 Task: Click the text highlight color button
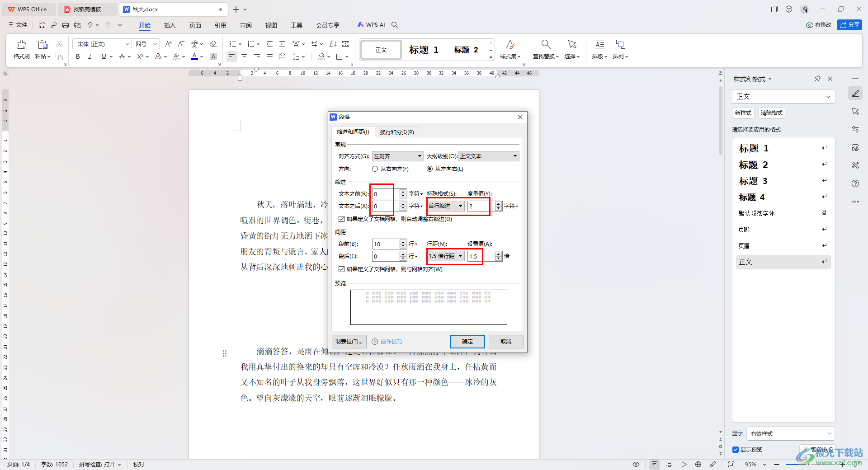(176, 56)
